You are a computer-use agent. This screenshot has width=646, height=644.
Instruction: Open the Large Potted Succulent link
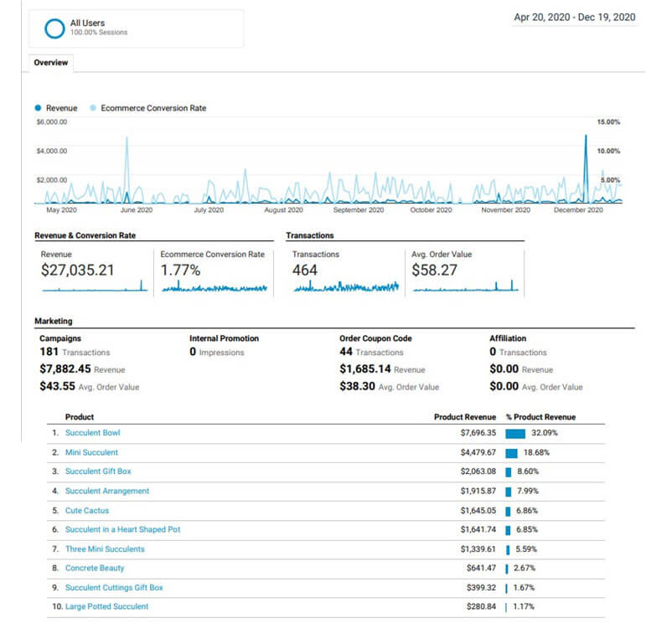click(x=106, y=606)
